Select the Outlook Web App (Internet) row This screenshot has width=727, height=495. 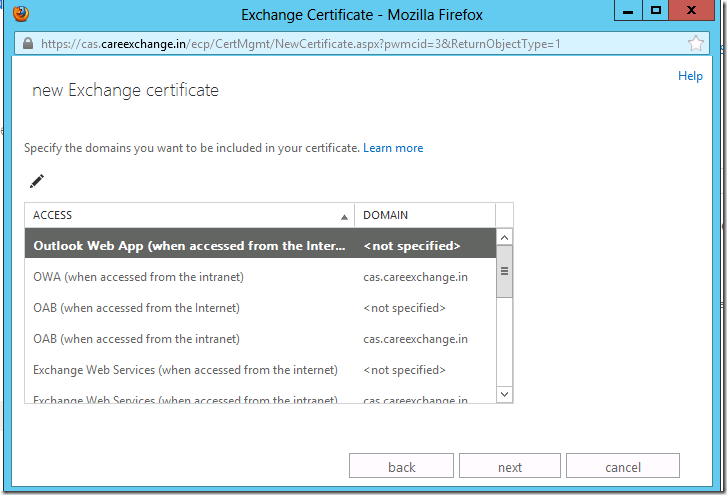pos(260,243)
